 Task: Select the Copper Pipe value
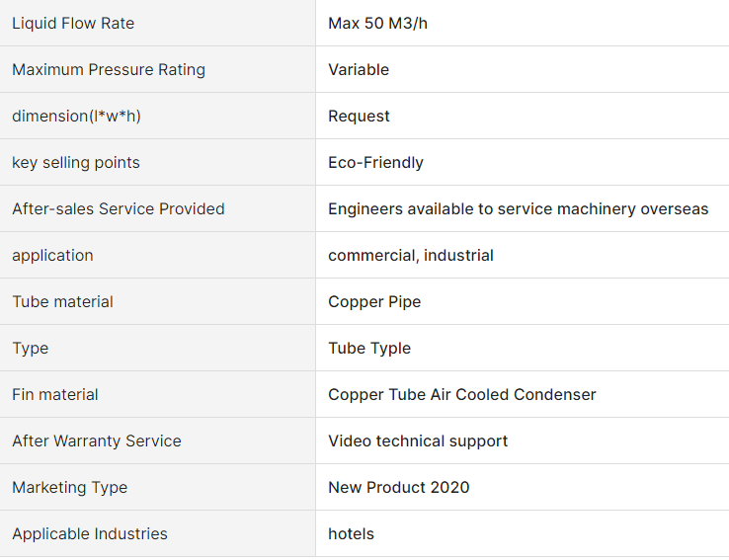point(374,302)
